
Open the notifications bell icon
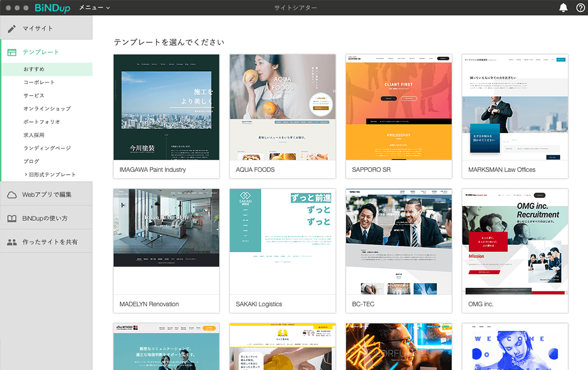[x=563, y=8]
